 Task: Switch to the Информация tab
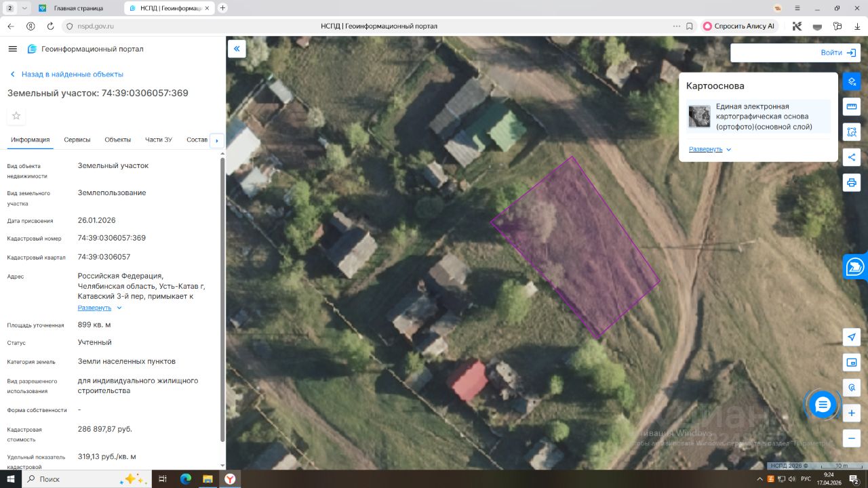tap(30, 140)
